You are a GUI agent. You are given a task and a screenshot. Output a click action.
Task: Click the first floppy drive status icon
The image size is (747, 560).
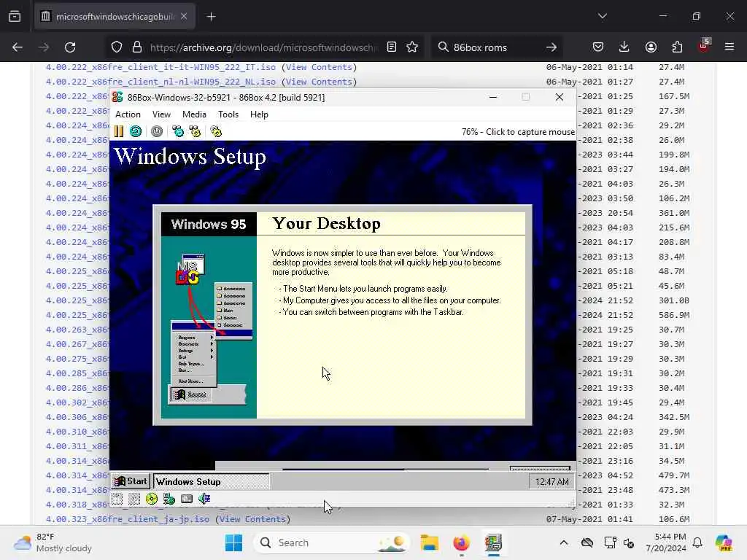point(117,499)
